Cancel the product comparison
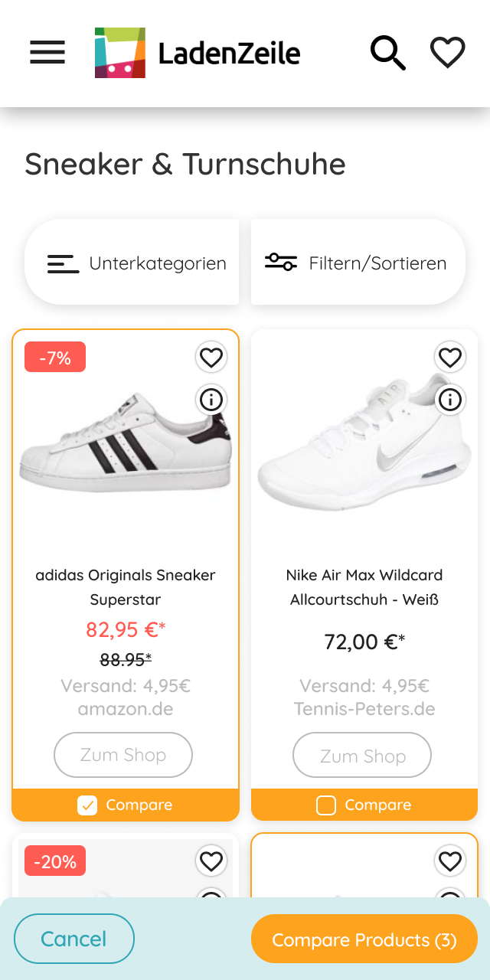 (74, 939)
